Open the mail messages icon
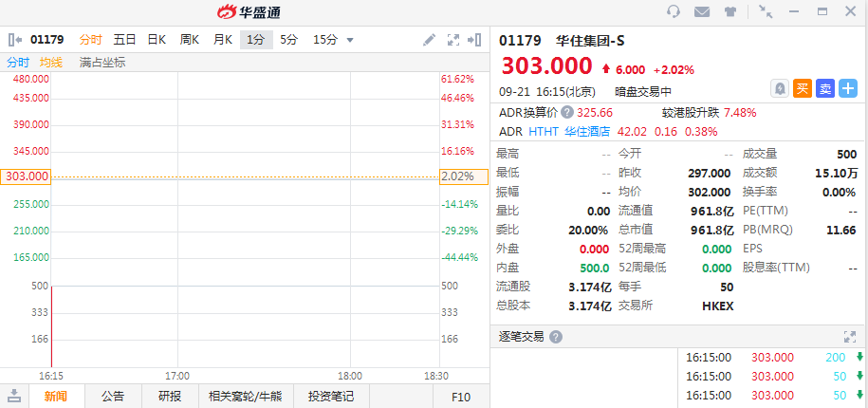Screen dimensions: 868x408 (702, 11)
